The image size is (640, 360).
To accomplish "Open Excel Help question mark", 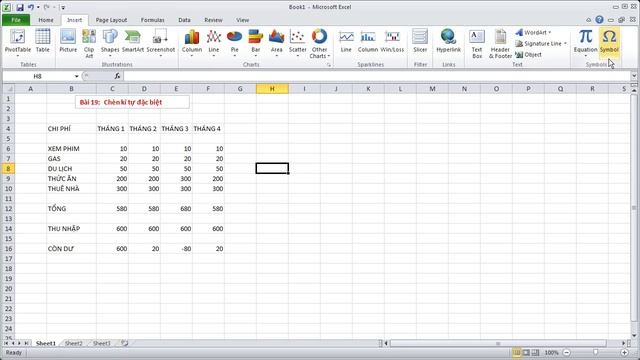I will pyautogui.click(x=599, y=20).
